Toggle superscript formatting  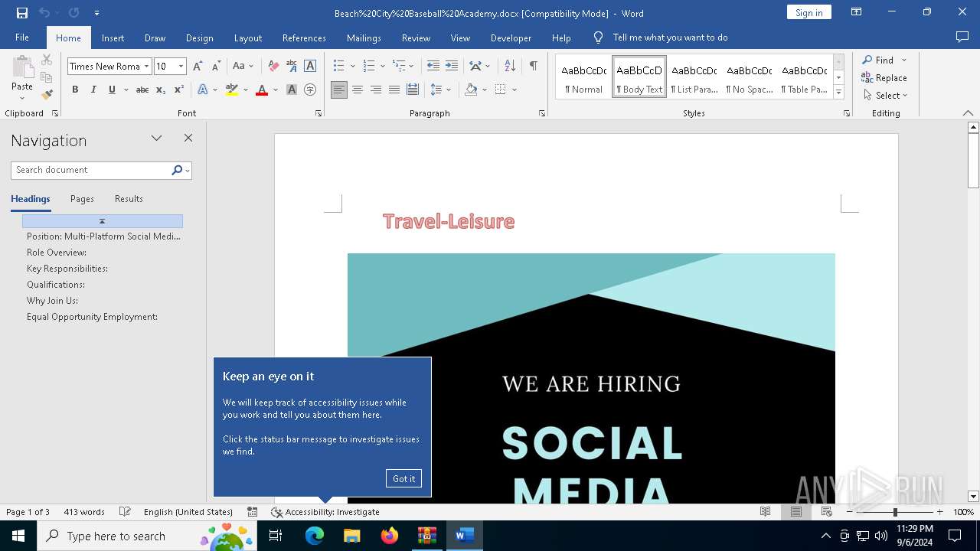coord(179,90)
